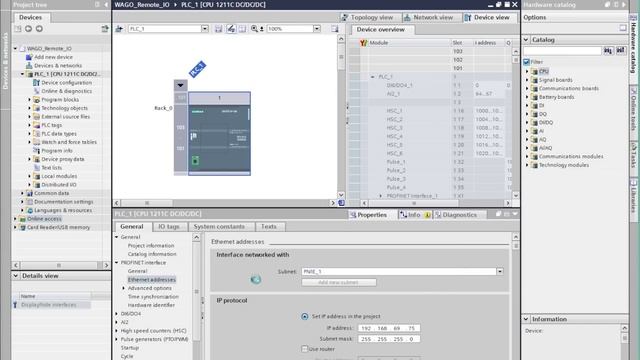The image size is (640, 360).
Task: Select Ethernet addresses in properties navigation
Action: [151, 280]
